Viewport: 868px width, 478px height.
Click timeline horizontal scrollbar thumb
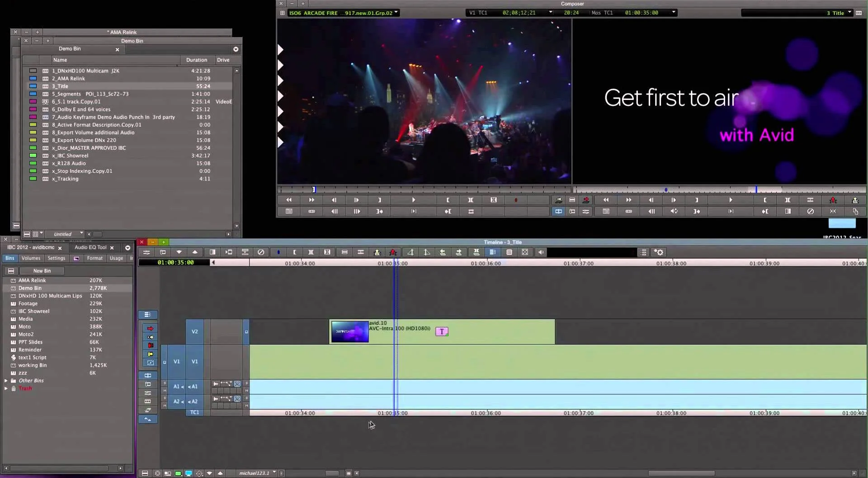click(681, 473)
